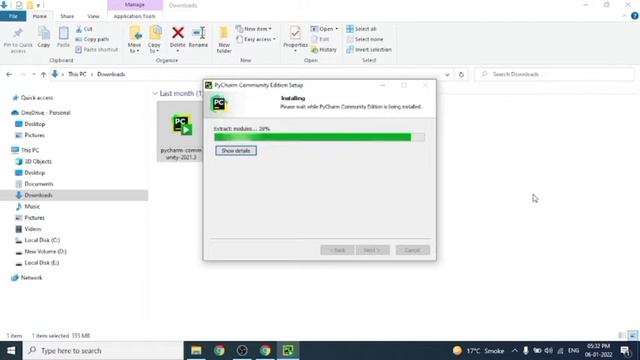Viewport: 640px width, 360px height.
Task: Collapse the Last month group
Action: click(155, 93)
